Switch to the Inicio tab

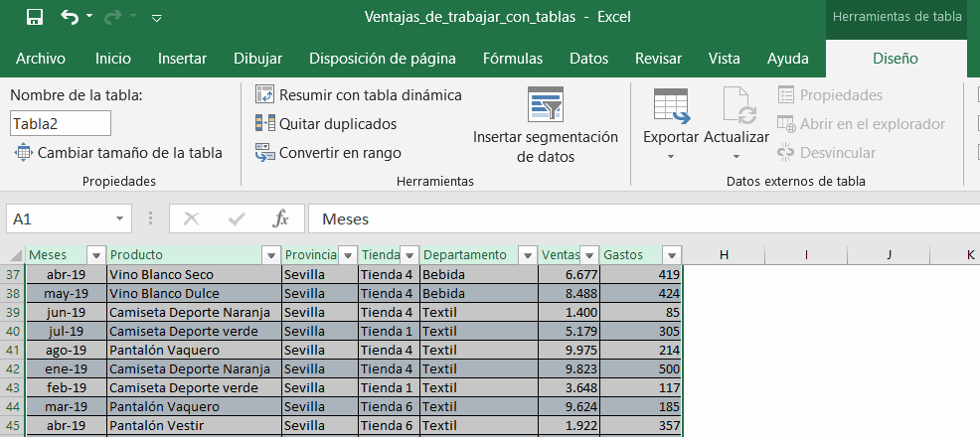[113, 59]
